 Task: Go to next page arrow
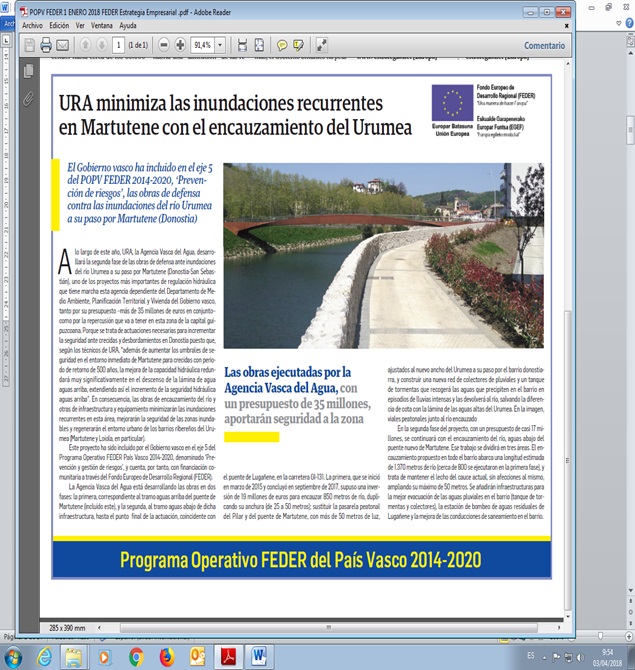[x=102, y=44]
